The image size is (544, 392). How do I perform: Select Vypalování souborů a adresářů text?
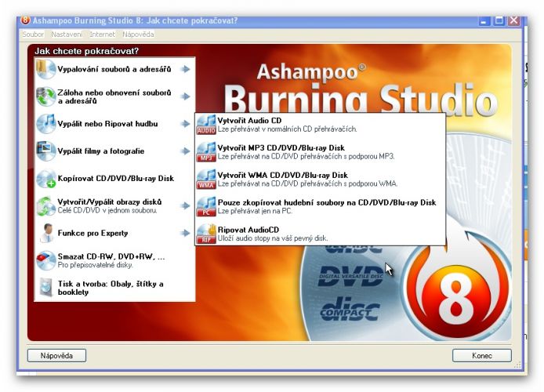(x=114, y=69)
